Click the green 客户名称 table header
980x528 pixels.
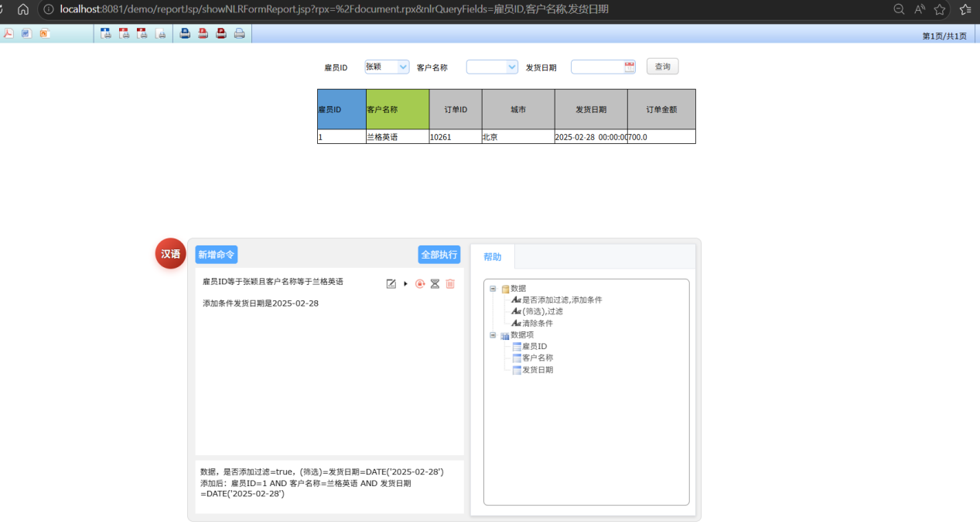(x=398, y=109)
